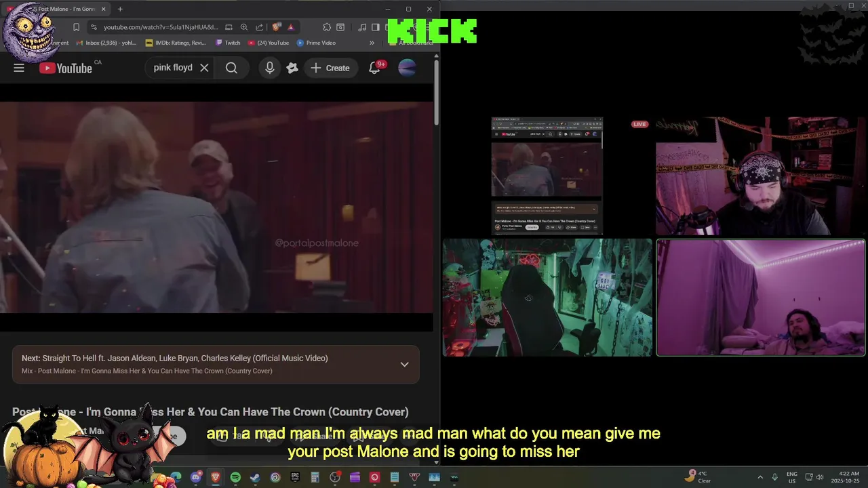This screenshot has width=868, height=488.
Task: Open the Brave Shields lion icon
Action: pyautogui.click(x=276, y=27)
